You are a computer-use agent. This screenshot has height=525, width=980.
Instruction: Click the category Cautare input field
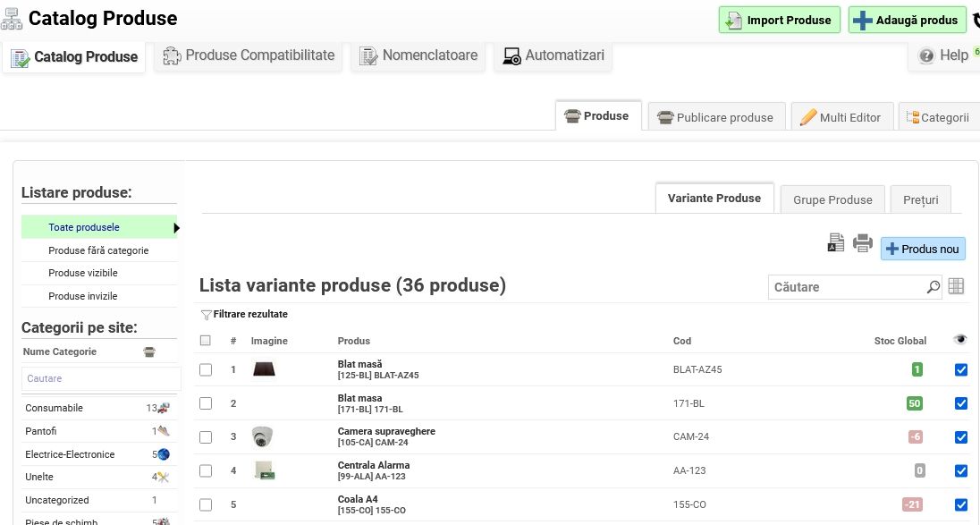pyautogui.click(x=100, y=378)
